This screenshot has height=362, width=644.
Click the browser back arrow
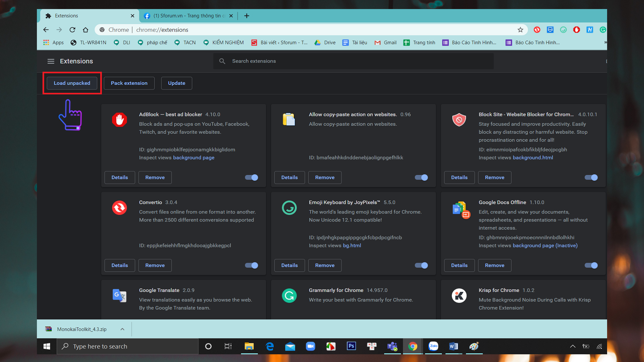pos(46,30)
